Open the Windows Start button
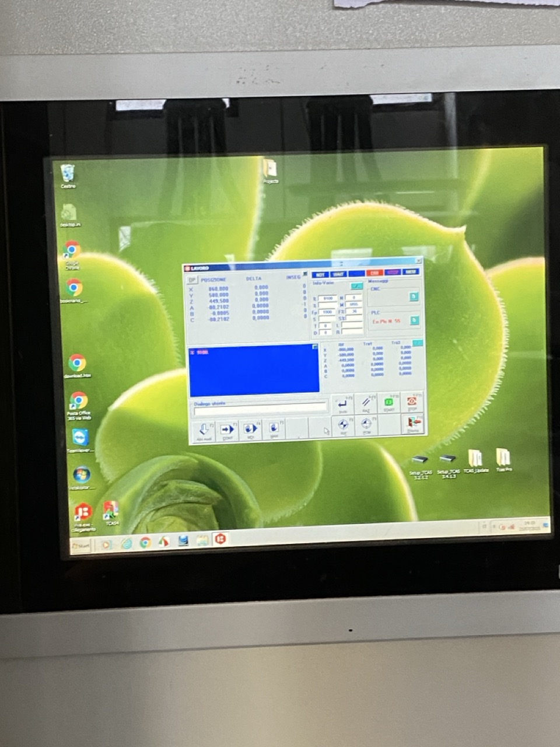Viewport: 560px width, 747px height. (x=81, y=546)
